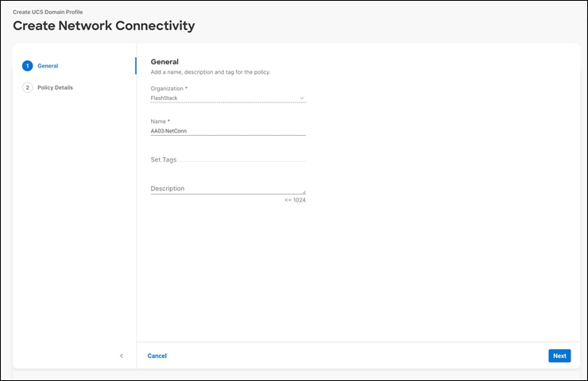Viewport: 588px width, 381px height.
Task: Click the Set Tags input field
Action: tap(228, 160)
